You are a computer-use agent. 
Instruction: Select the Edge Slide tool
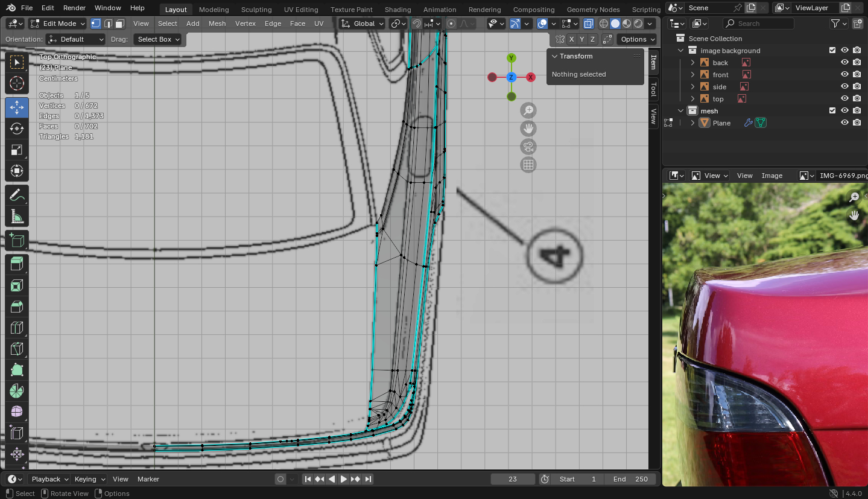pyautogui.click(x=17, y=433)
